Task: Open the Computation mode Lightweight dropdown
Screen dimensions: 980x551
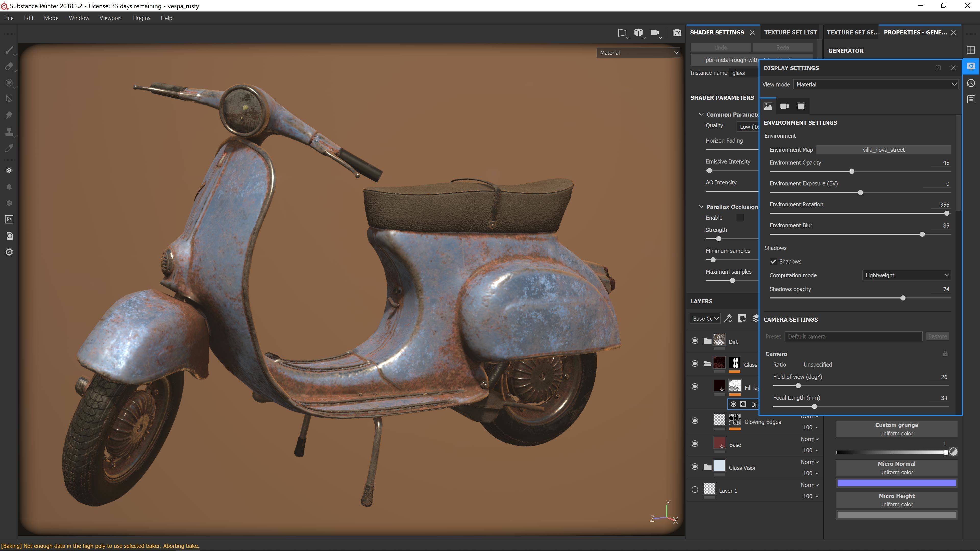Action: tap(906, 275)
